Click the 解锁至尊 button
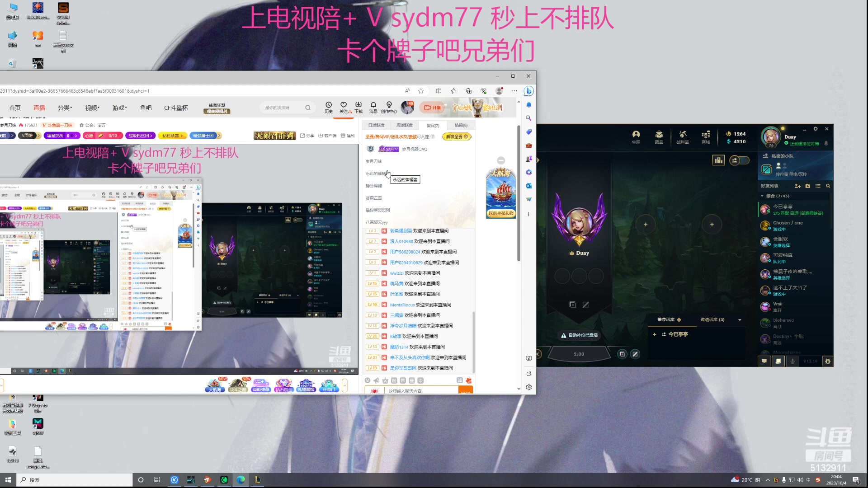 457,136
